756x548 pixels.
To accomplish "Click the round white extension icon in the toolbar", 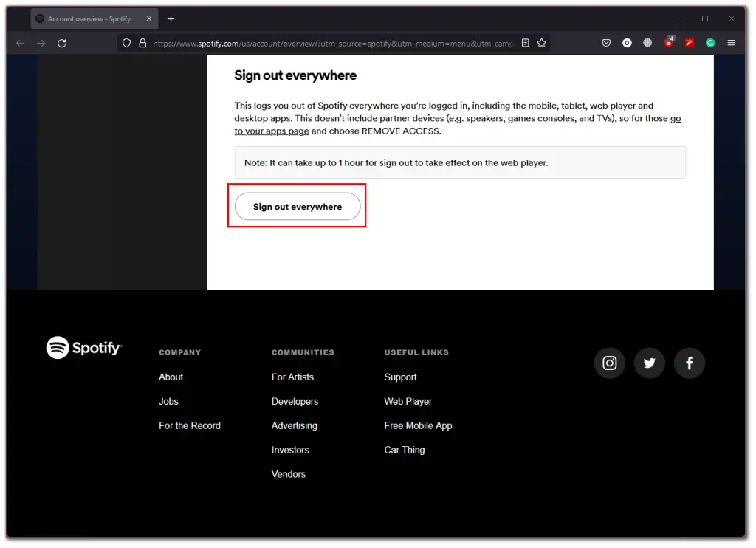I will point(628,44).
